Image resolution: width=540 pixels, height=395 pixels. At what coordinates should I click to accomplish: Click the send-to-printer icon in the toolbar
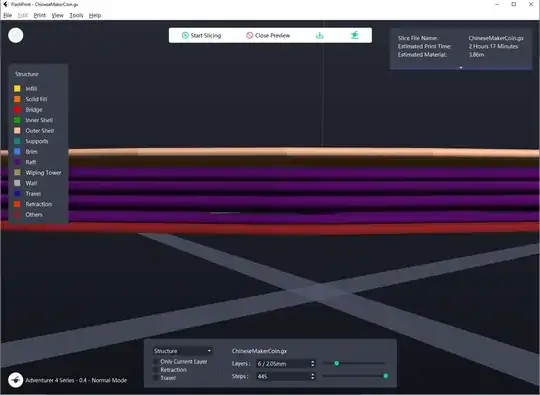pyautogui.click(x=355, y=35)
